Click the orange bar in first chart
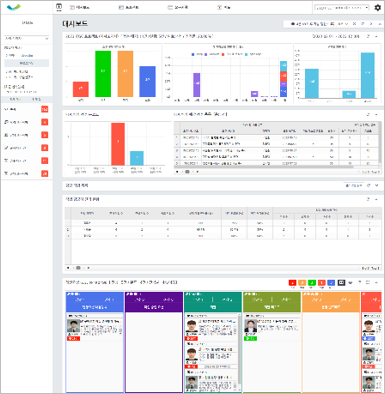385x394 pixels. point(125,74)
